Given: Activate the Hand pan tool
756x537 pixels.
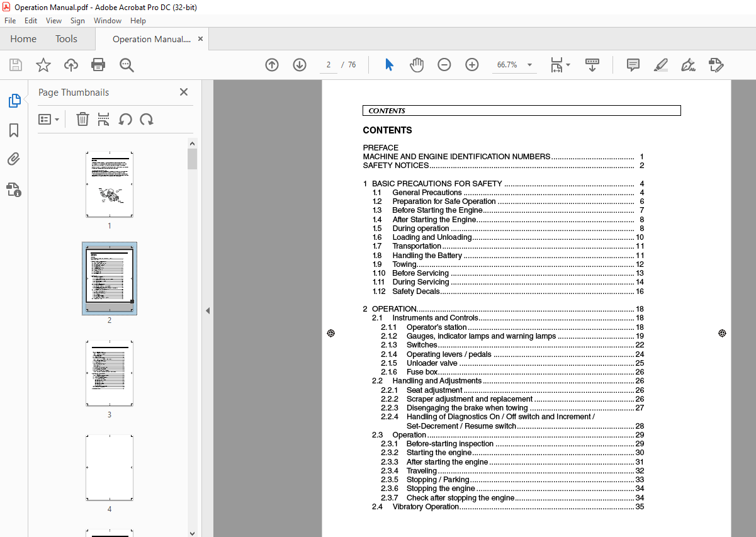Looking at the screenshot, I should point(417,65).
